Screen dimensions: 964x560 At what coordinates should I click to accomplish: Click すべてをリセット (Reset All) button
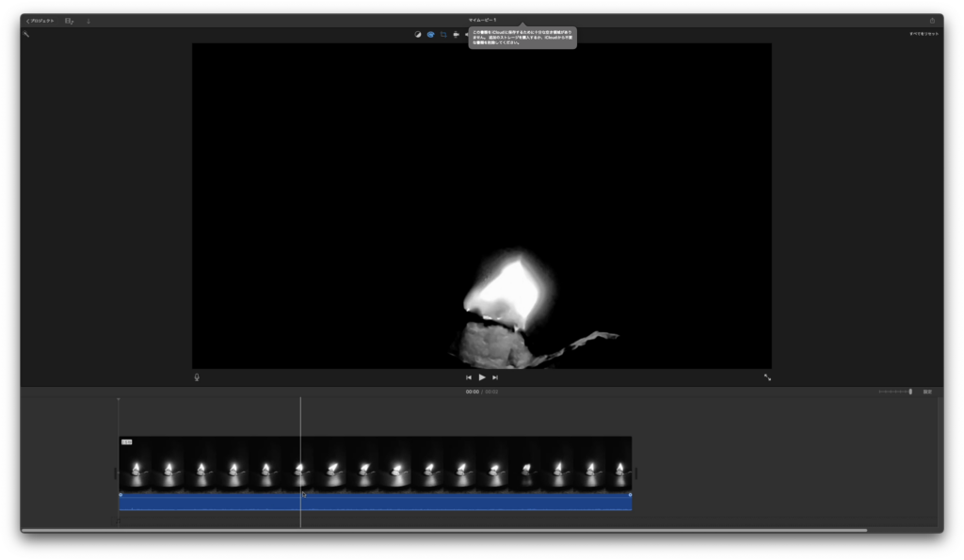[923, 35]
